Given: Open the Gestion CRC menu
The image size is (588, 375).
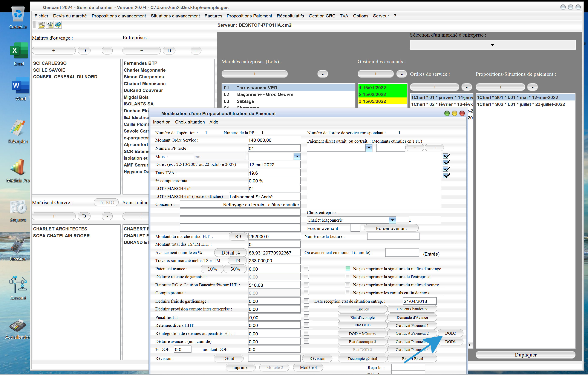Looking at the screenshot, I should click(x=322, y=16).
